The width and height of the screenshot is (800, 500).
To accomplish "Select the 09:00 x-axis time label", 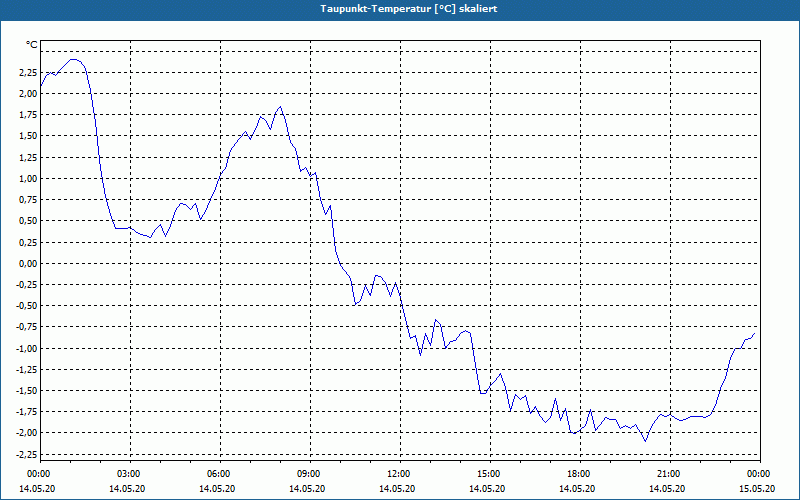I will (x=310, y=474).
